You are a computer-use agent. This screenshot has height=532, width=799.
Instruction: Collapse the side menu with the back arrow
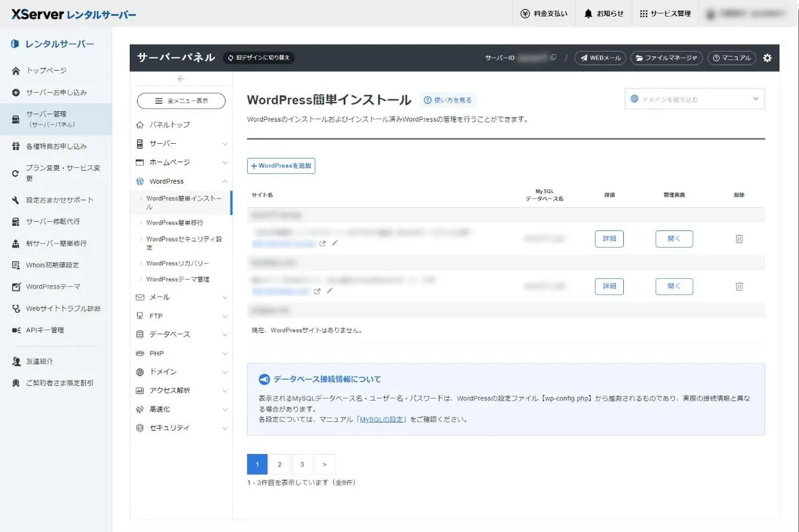tap(181, 79)
